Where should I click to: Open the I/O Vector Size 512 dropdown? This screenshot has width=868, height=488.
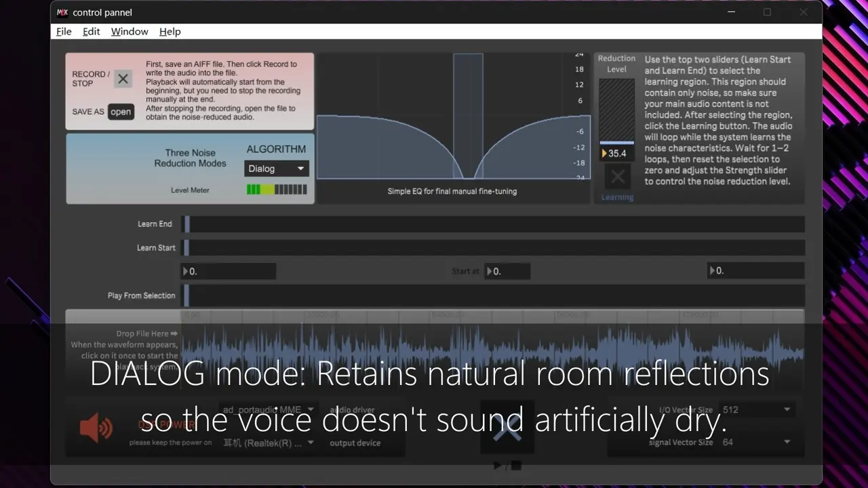tap(757, 409)
